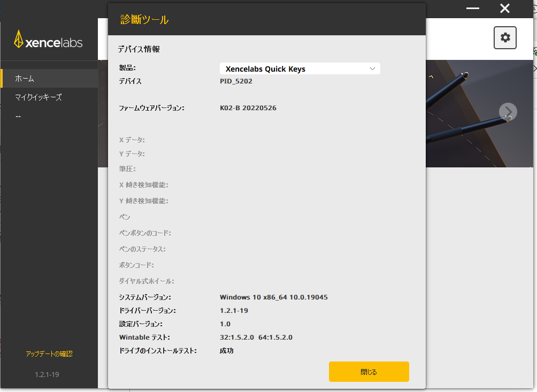Open the settings gear icon
The width and height of the screenshot is (537, 392).
(505, 37)
